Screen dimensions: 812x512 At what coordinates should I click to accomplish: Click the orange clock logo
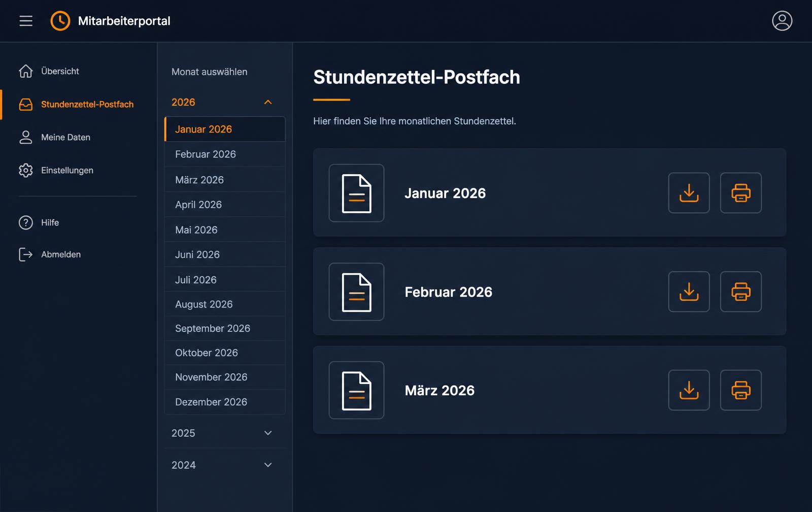(x=60, y=21)
